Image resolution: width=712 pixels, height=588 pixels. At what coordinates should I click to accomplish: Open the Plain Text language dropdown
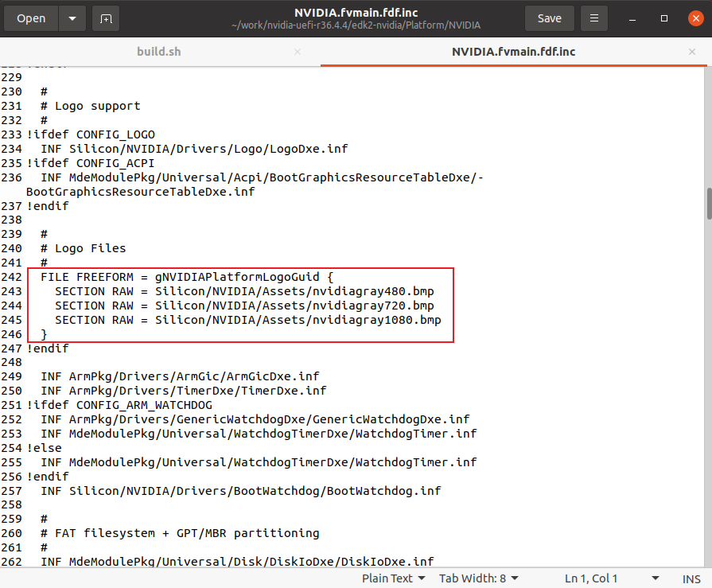click(393, 578)
